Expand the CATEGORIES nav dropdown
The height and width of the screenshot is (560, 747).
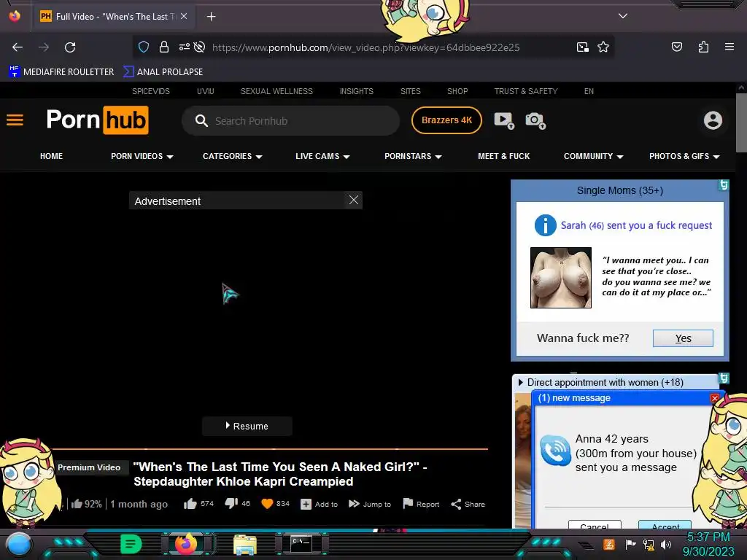tap(232, 156)
